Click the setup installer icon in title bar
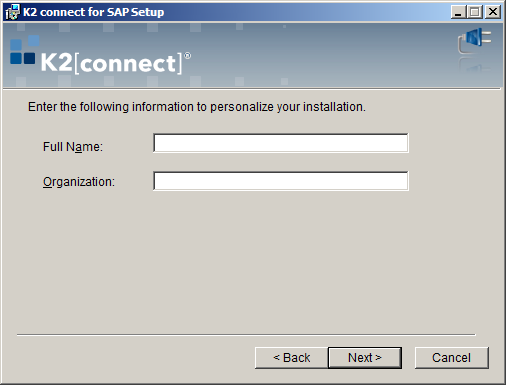Viewport: 506px width, 385px height. click(x=12, y=12)
